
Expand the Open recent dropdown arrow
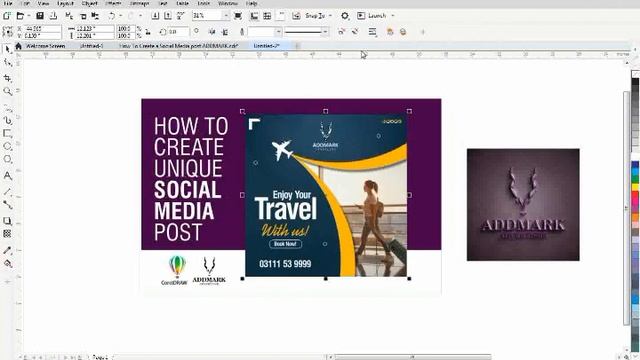29,16
